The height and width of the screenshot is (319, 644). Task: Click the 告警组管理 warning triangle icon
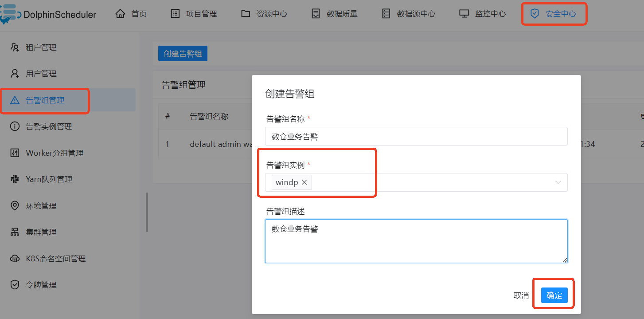point(15,100)
